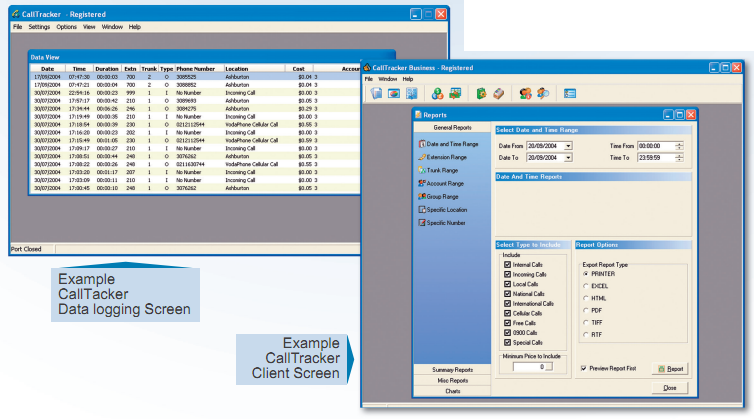The height and width of the screenshot is (419, 754).
Task: Open the card index toolbar icon
Action: coord(499,93)
